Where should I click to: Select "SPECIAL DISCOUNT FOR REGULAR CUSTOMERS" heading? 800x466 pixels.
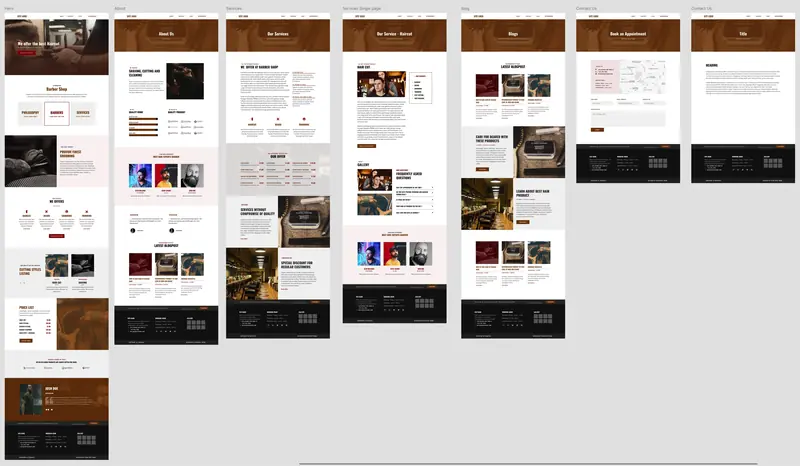pos(296,265)
